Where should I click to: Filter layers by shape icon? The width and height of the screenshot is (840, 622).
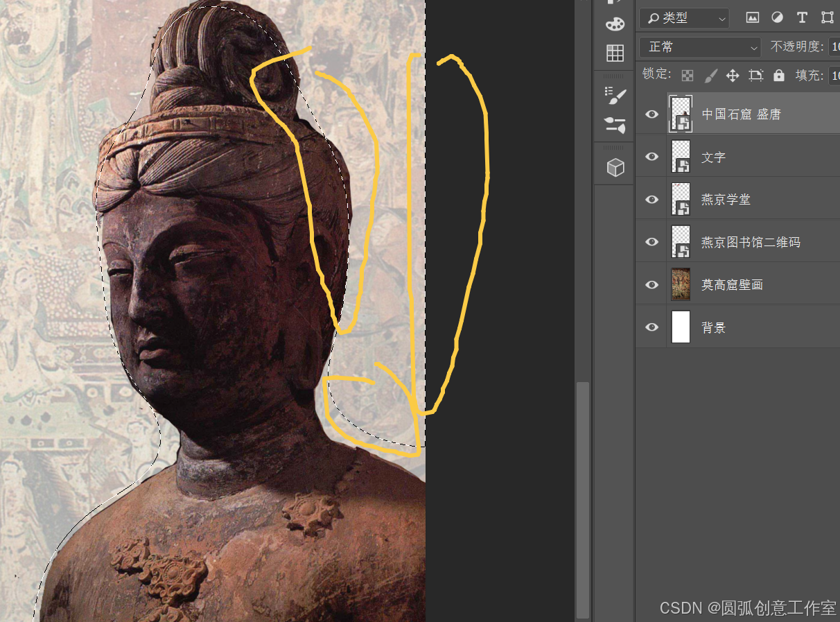point(827,18)
